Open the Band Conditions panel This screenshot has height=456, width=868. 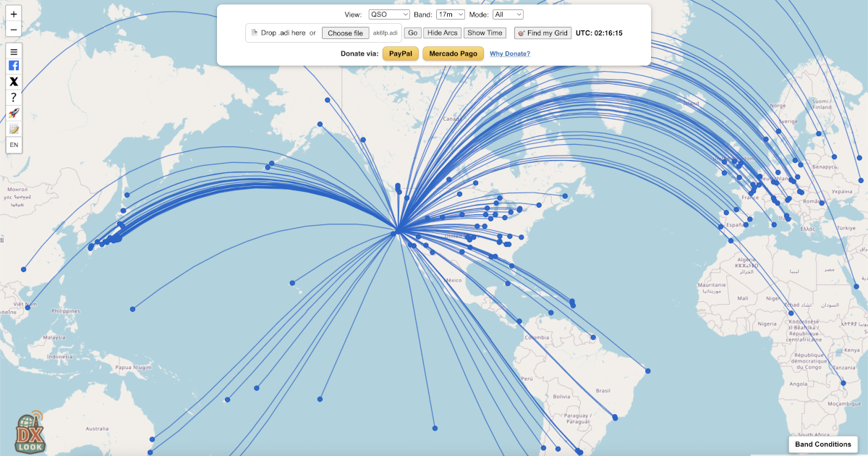click(x=822, y=444)
